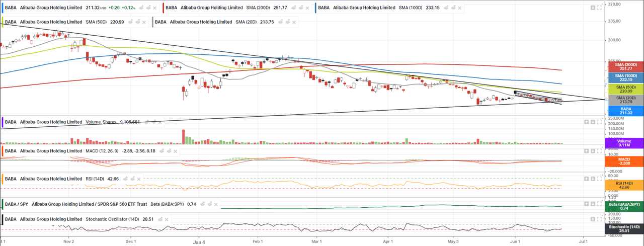Image resolution: width=644 pixels, height=246 pixels.
Task: Remove the SMA (100D) indicator
Action: click(x=459, y=8)
